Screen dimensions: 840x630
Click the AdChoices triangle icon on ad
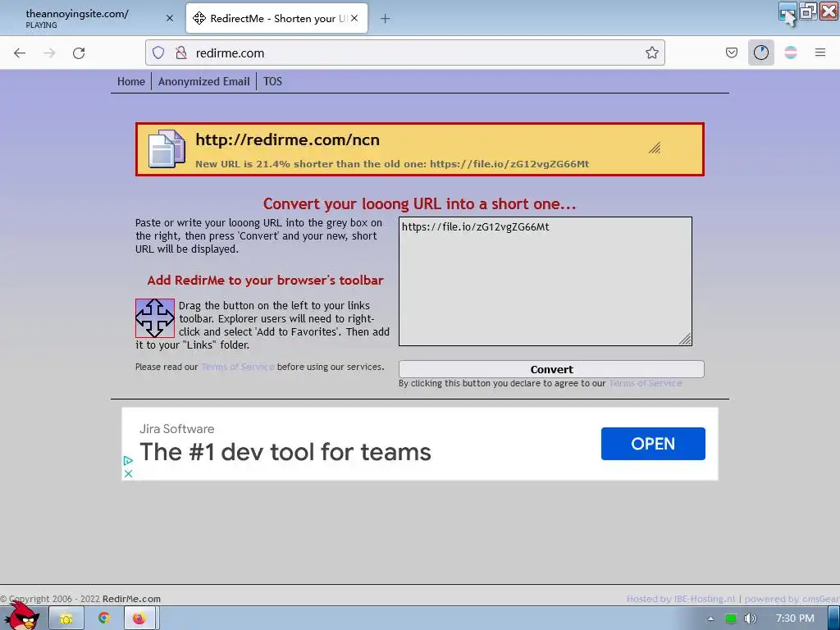pos(128,461)
